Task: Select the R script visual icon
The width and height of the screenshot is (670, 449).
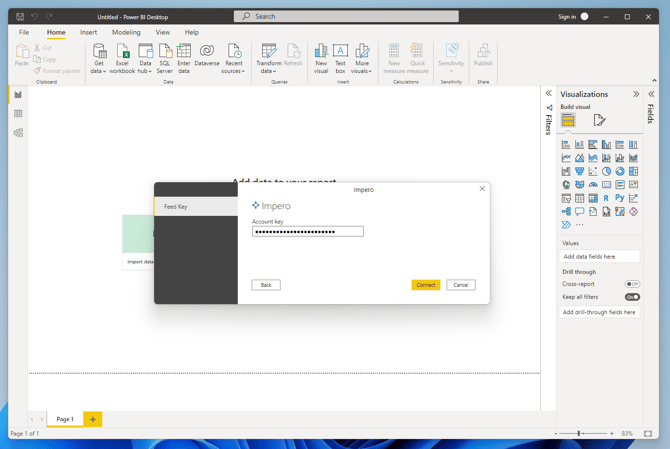Action: click(x=606, y=198)
